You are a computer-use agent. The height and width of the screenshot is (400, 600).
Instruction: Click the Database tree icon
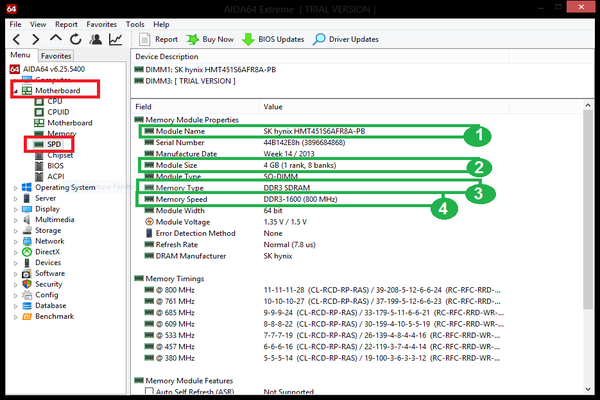coord(27,306)
